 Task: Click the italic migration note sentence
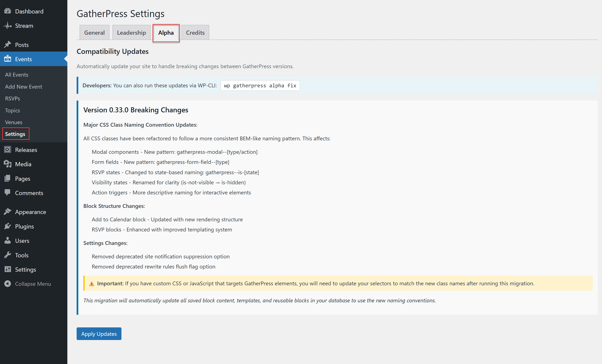click(x=260, y=300)
